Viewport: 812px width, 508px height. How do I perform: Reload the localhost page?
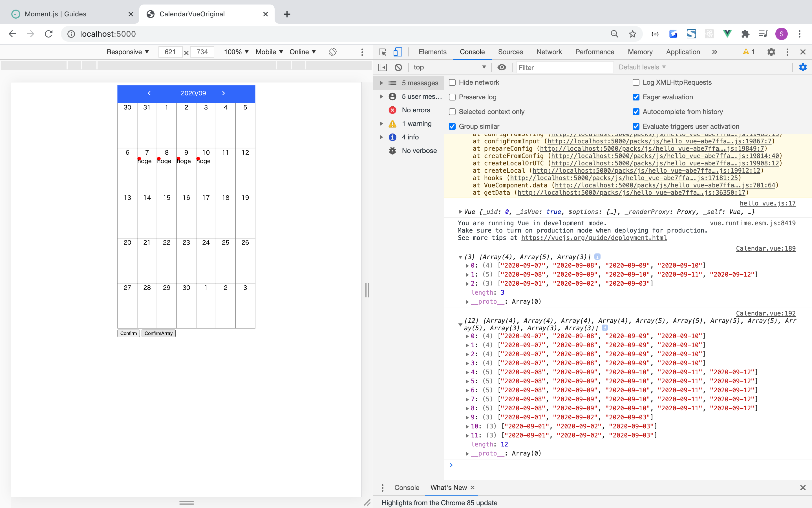click(x=49, y=34)
